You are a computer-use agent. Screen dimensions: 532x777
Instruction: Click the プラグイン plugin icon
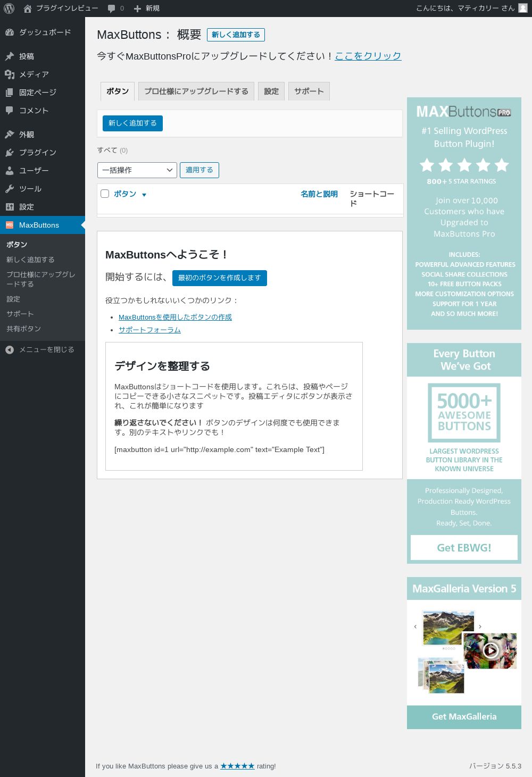10,153
